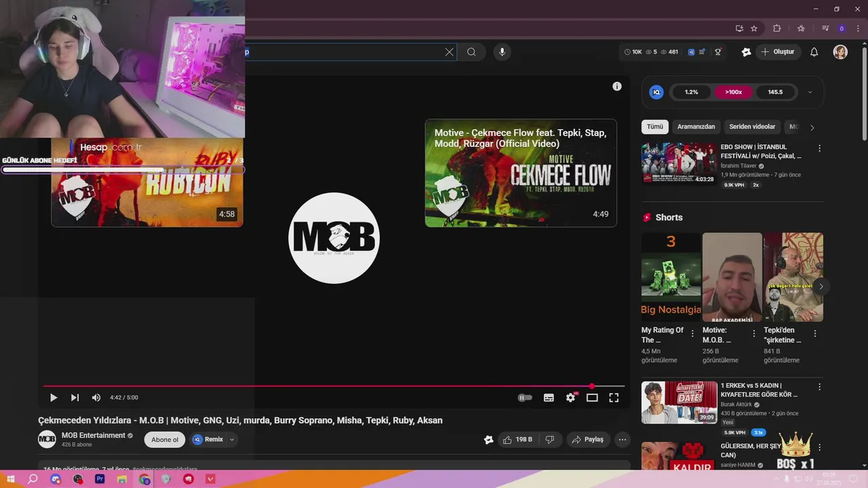
Task: Select the Tümü filter chip
Action: pos(655,127)
